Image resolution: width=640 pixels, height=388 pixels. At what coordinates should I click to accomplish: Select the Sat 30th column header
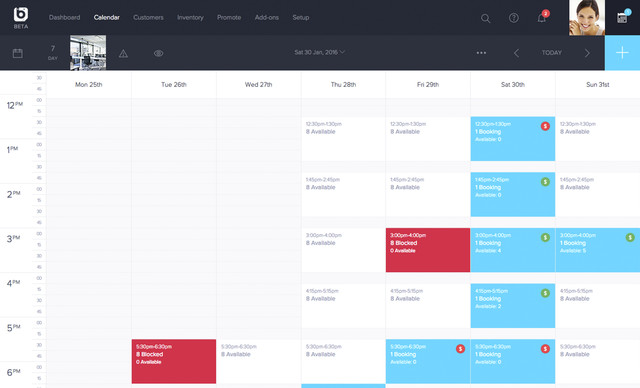pyautogui.click(x=513, y=84)
